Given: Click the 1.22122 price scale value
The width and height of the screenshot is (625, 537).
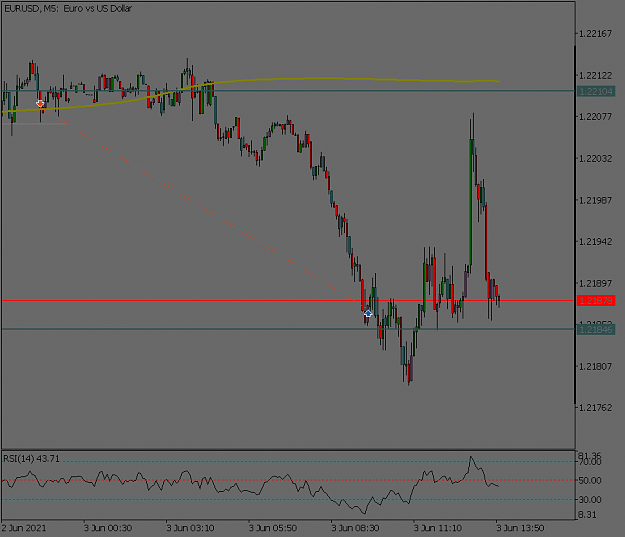Looking at the screenshot, I should pyautogui.click(x=595, y=75).
